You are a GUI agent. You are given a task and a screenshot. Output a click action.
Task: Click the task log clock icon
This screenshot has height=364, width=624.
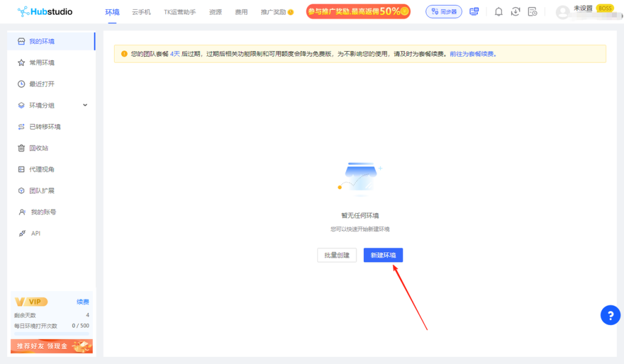point(532,12)
